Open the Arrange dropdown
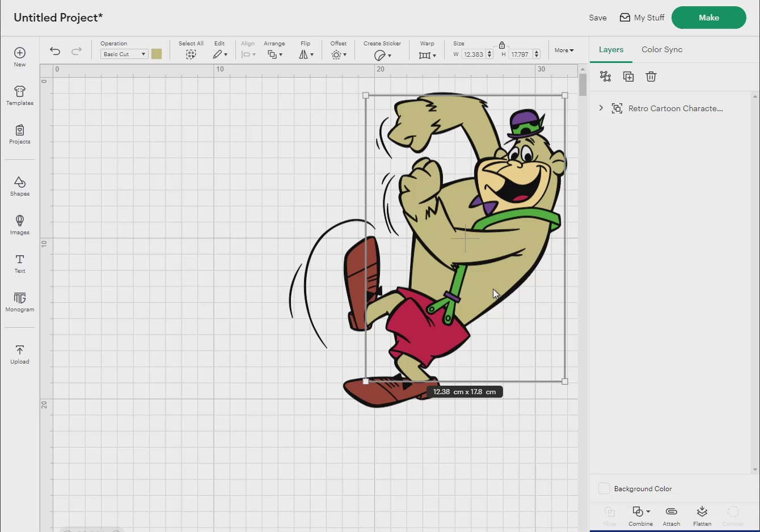 click(275, 54)
